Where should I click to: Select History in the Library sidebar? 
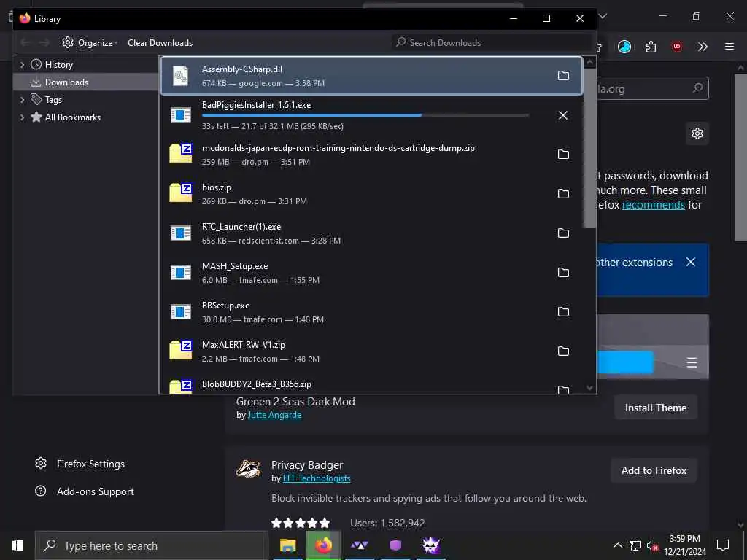pos(58,65)
